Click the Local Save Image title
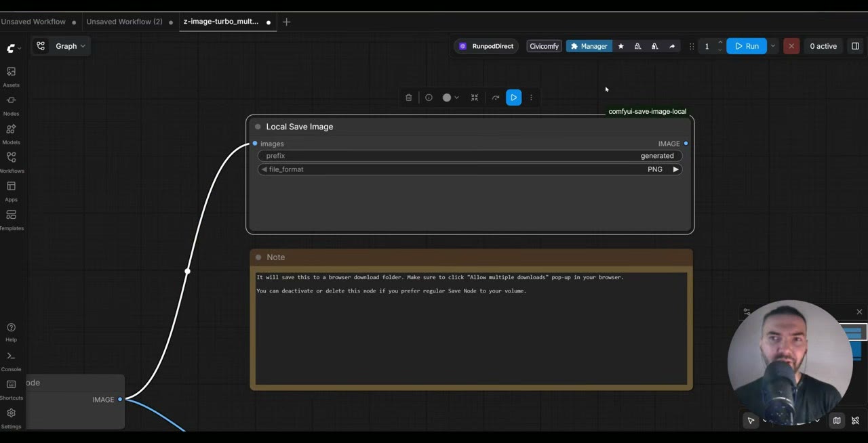This screenshot has width=868, height=443. (300, 127)
